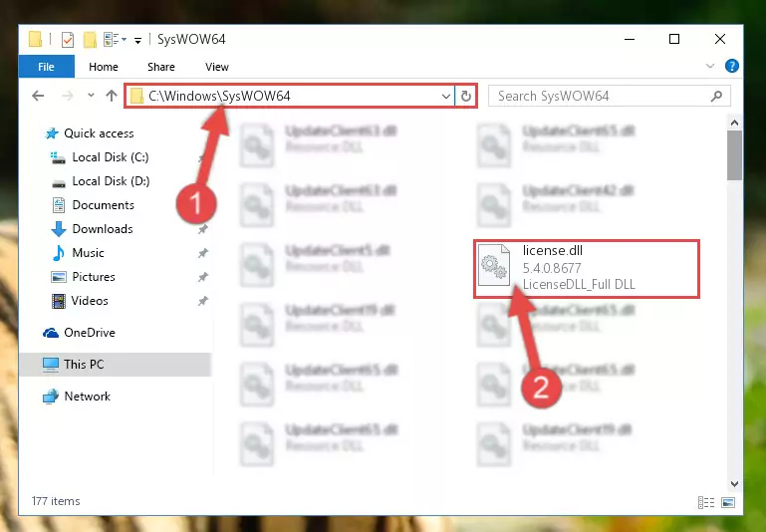Switch to the Share ribbon tab
The width and height of the screenshot is (766, 532).
[x=161, y=67]
